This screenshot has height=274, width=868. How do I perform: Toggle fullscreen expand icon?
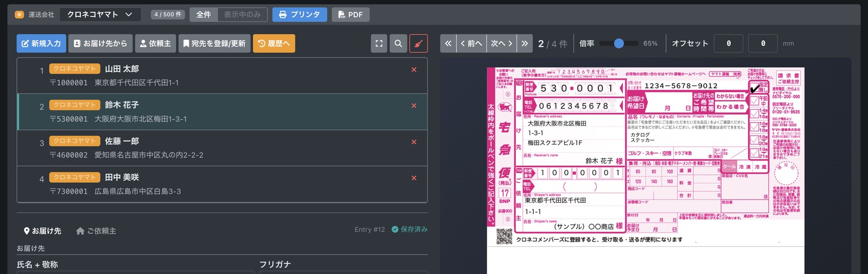click(x=379, y=43)
